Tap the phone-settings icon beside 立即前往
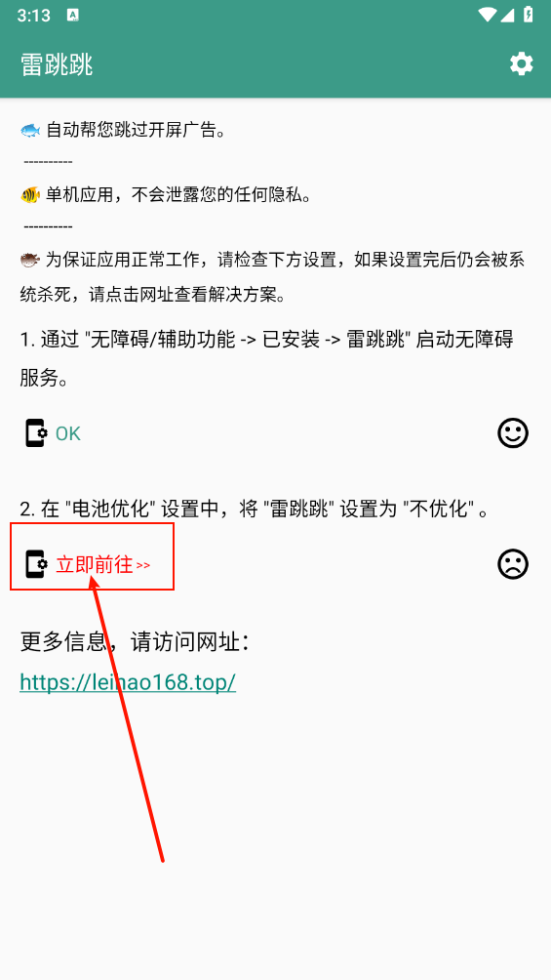 point(36,564)
